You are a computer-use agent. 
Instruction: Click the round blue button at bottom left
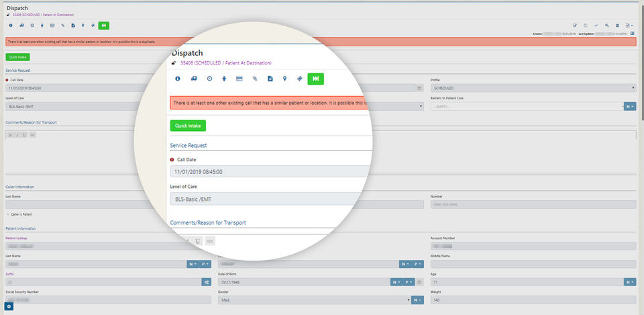(x=9, y=306)
